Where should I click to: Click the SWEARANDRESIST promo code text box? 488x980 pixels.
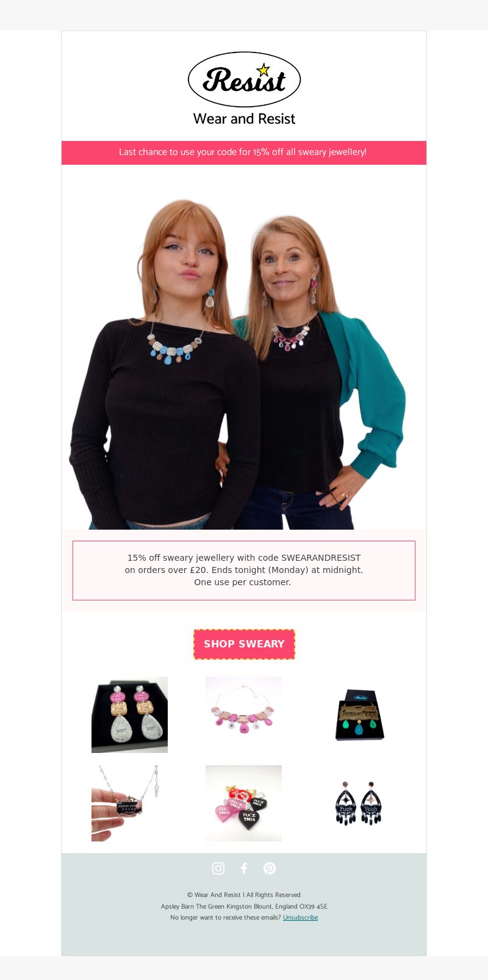[x=244, y=571]
